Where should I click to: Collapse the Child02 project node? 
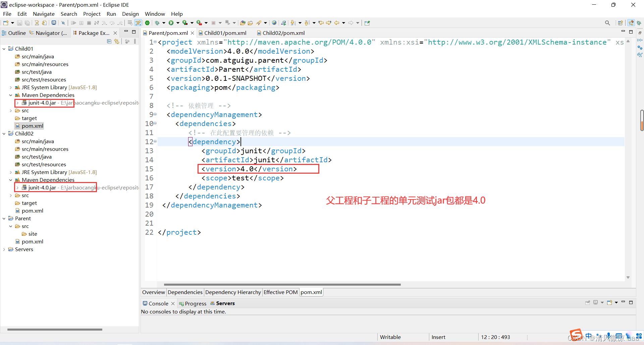pyautogui.click(x=4, y=134)
